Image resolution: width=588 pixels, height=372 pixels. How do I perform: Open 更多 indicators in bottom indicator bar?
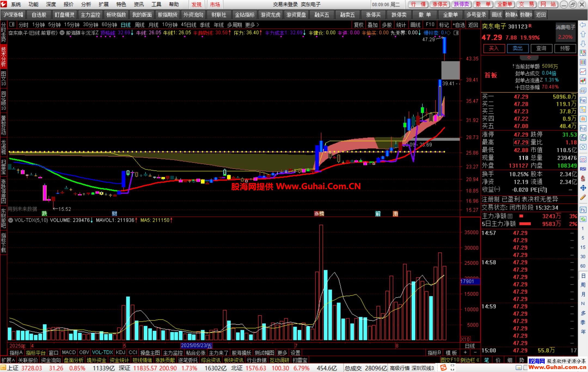point(282,353)
